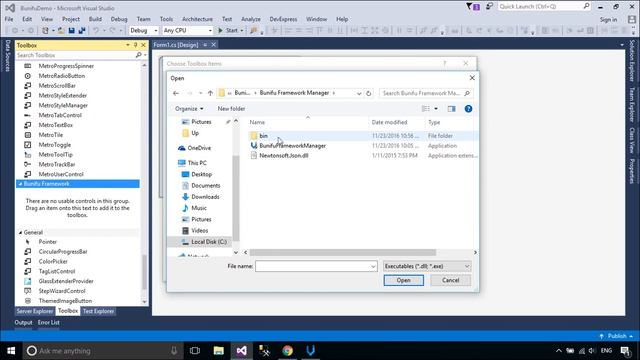Open the Analyze menu
This screenshot has height=360, width=640.
click(x=251, y=19)
